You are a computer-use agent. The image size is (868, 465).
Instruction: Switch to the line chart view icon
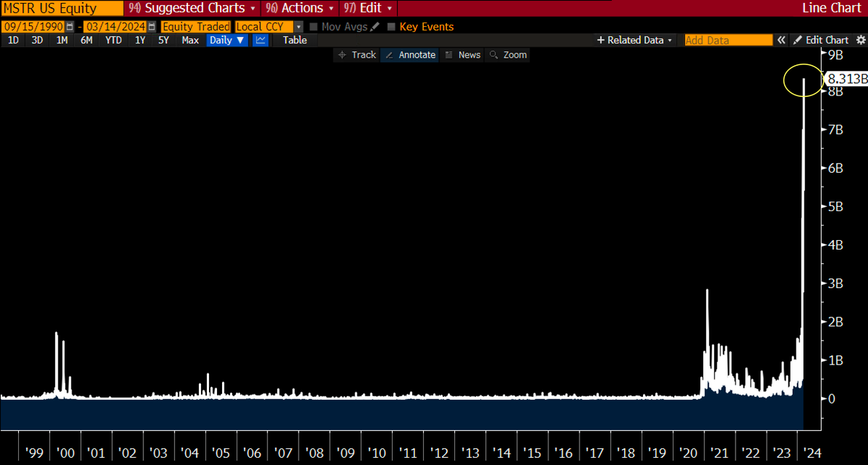pos(260,40)
